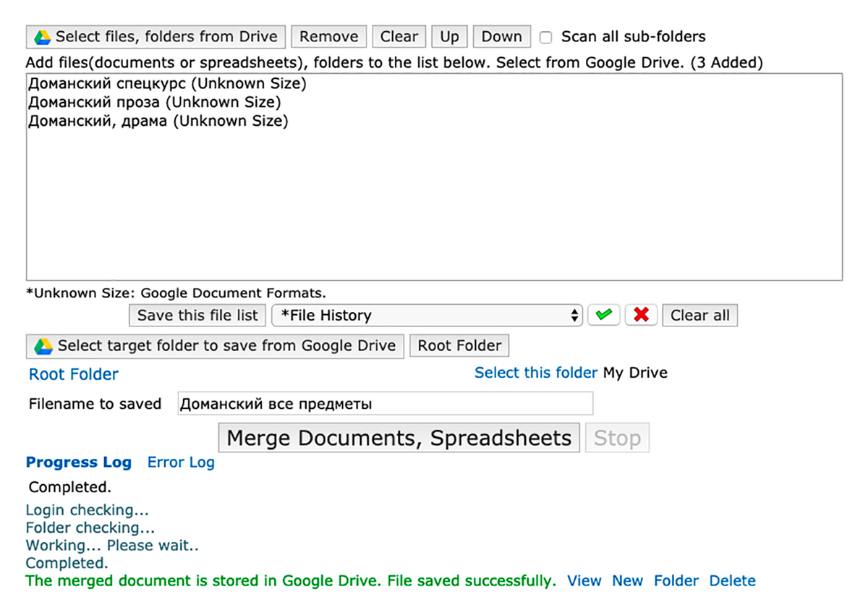The image size is (868, 613).
Task: Switch to the Error Log tab
Action: coord(181,462)
